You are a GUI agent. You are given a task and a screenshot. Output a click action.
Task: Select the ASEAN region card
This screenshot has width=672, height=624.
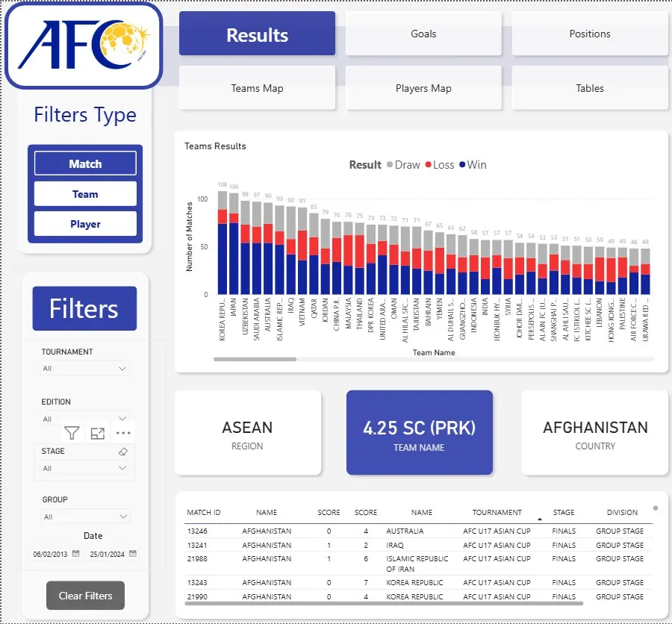(248, 432)
